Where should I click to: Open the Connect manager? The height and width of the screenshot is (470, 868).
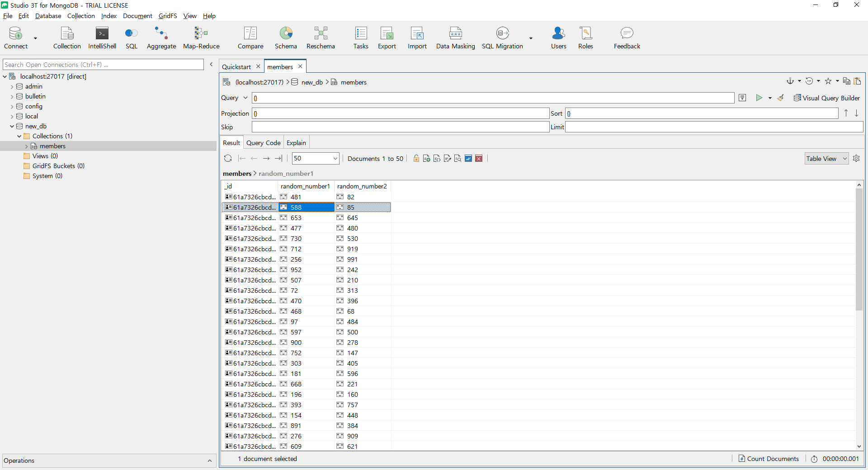tap(16, 38)
